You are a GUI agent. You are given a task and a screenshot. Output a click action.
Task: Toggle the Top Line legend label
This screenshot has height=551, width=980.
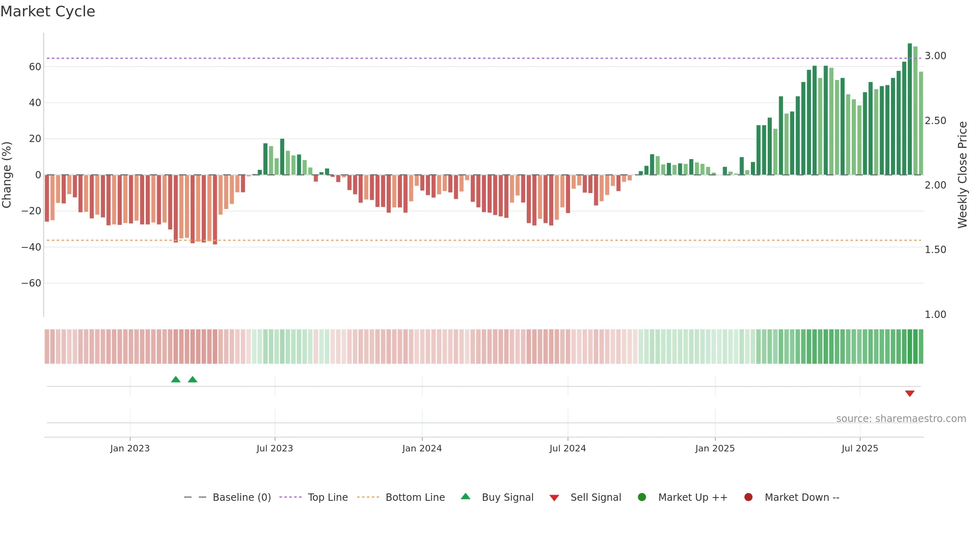(328, 498)
